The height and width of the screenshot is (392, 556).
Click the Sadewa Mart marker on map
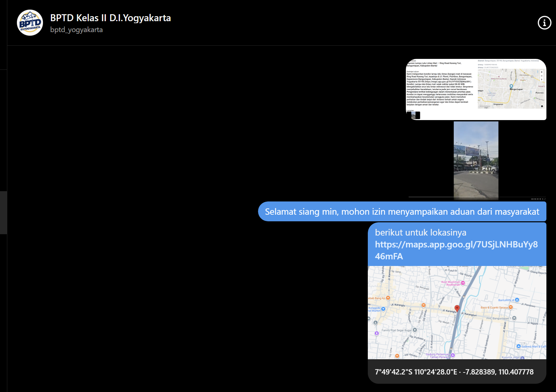point(518,346)
